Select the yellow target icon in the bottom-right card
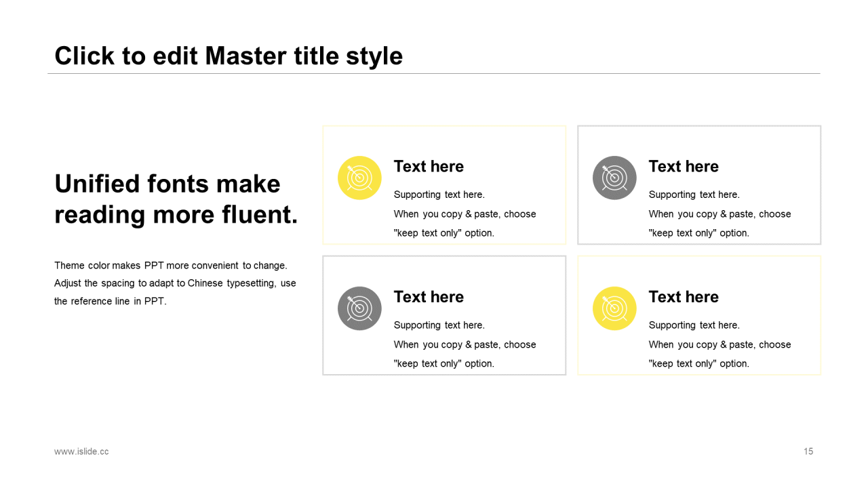 click(614, 308)
